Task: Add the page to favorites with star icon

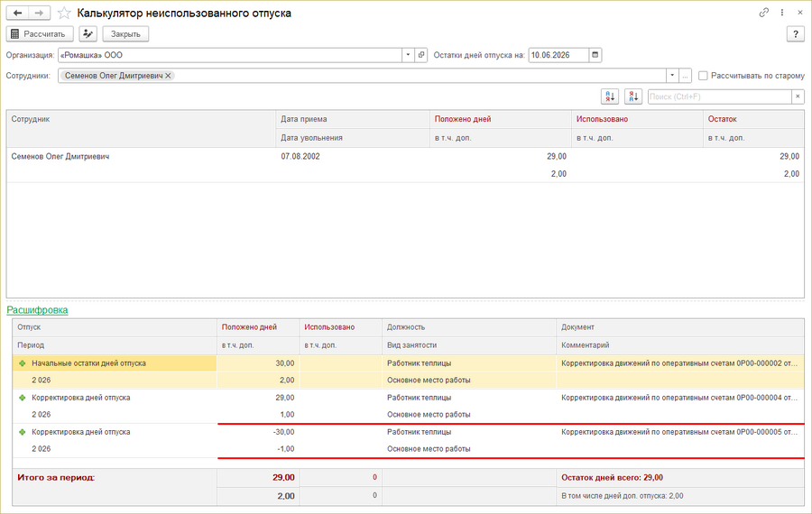Action: point(64,13)
